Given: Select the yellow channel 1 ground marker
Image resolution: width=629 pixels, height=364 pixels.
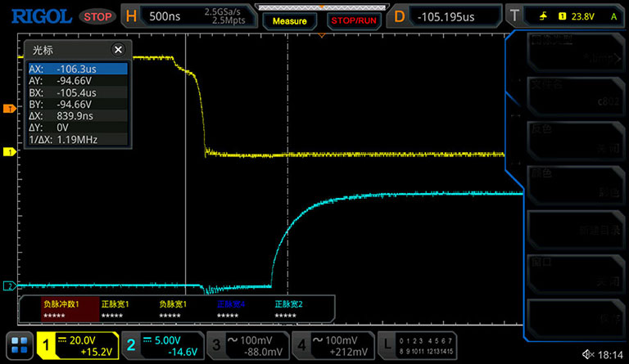Looking at the screenshot, I should pyautogui.click(x=9, y=152).
